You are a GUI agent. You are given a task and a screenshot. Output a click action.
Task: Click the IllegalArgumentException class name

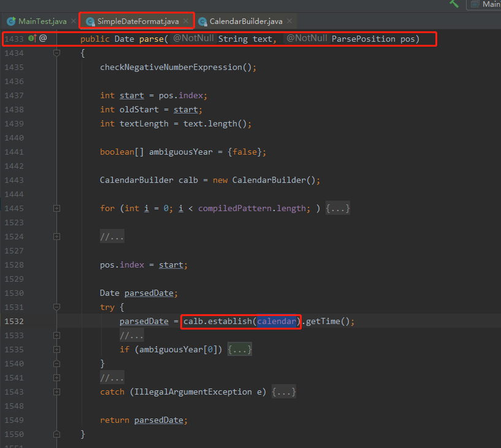point(193,392)
